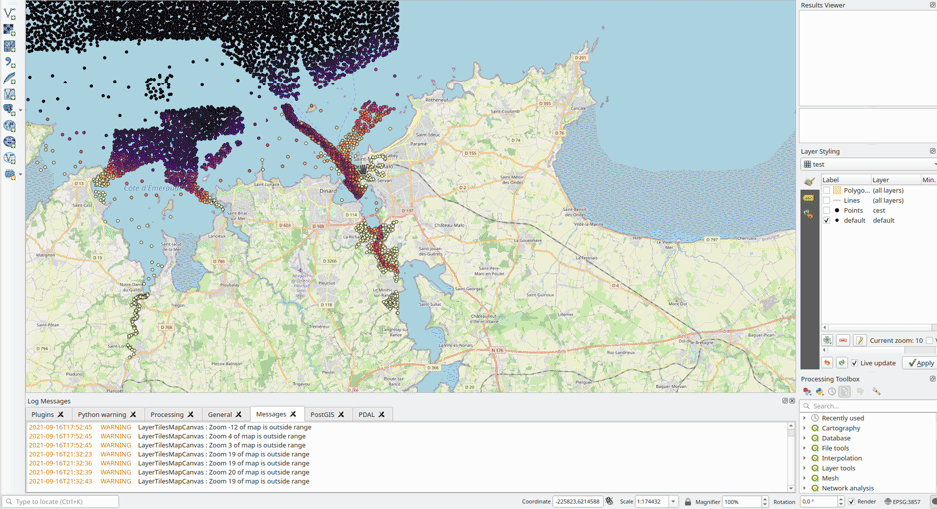Click the green Redo arrow in Layer Styling

coord(841,363)
